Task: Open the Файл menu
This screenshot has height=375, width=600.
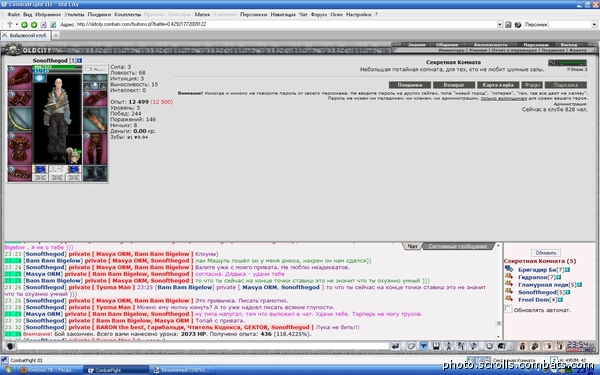Action: 13,15
